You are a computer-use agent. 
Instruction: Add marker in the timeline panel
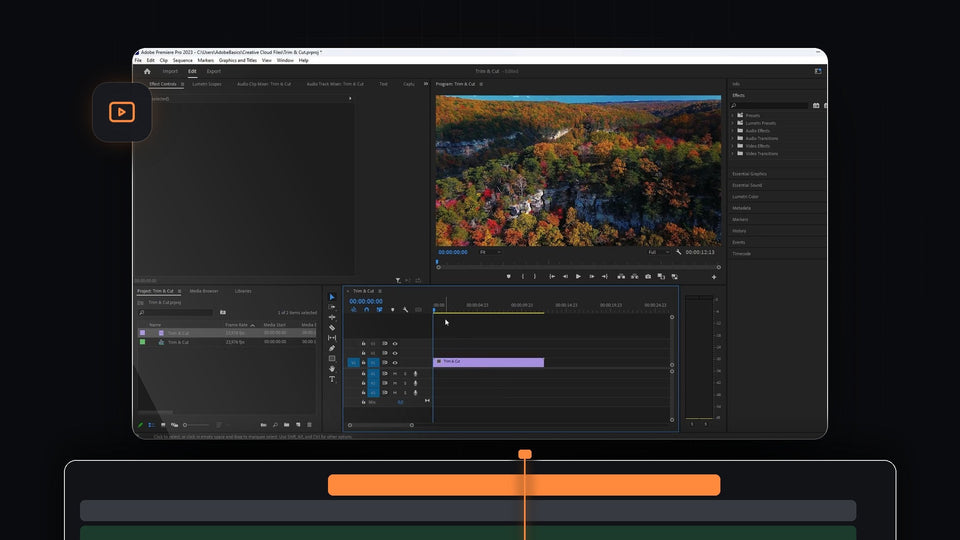pos(392,310)
